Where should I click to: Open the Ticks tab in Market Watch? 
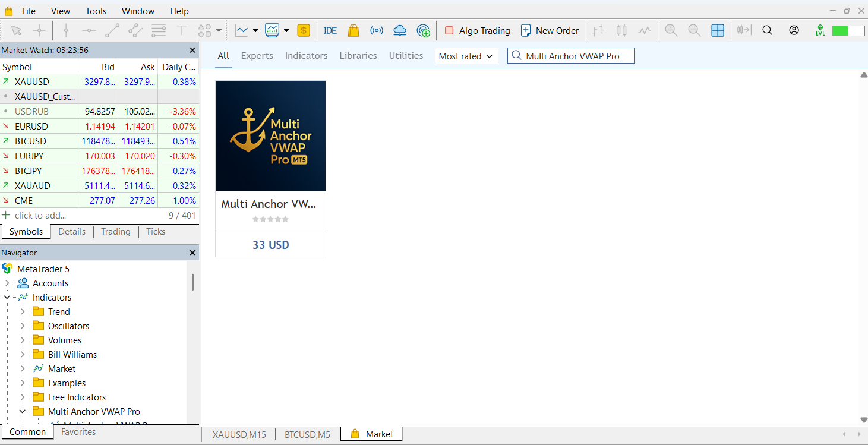[x=156, y=232]
